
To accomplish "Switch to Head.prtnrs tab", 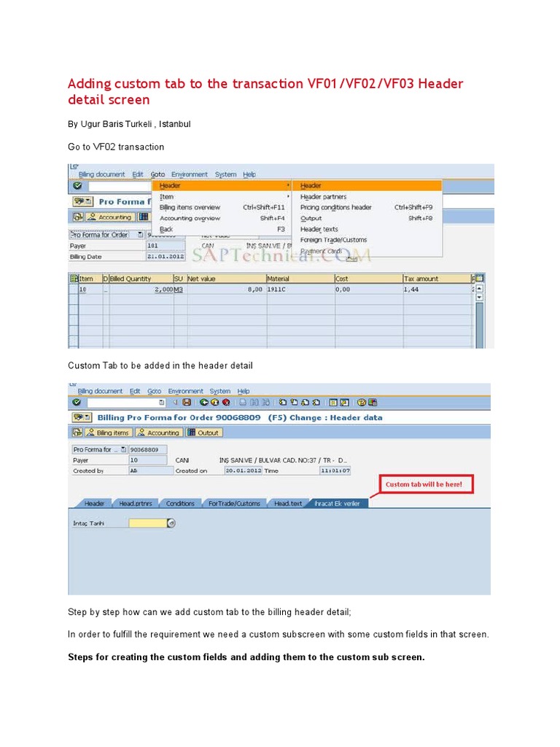I will [x=135, y=503].
